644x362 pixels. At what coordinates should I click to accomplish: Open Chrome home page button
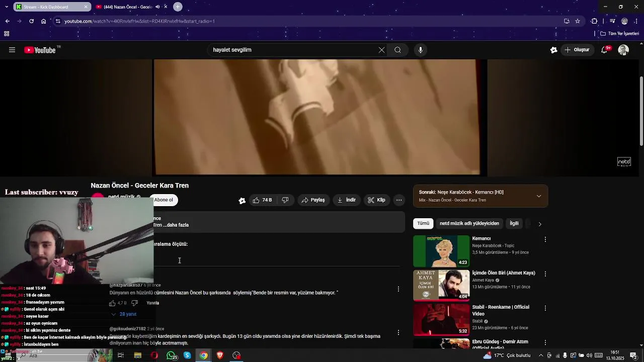coord(43,21)
